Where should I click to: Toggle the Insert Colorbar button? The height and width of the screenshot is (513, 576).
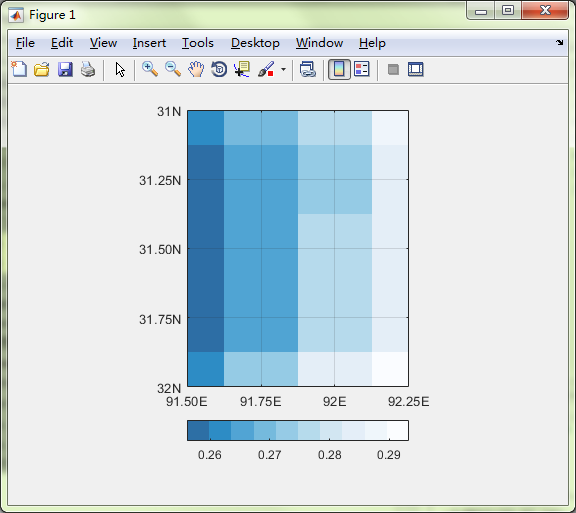339,69
